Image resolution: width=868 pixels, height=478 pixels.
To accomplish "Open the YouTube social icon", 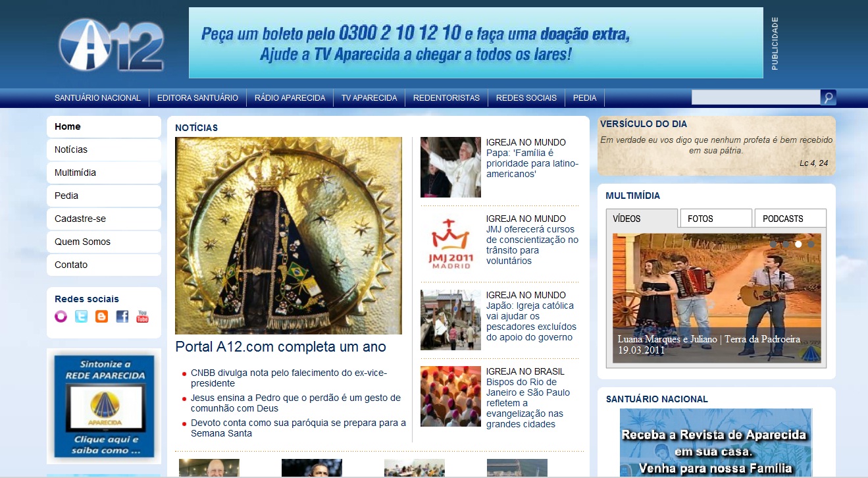I will tap(142, 317).
